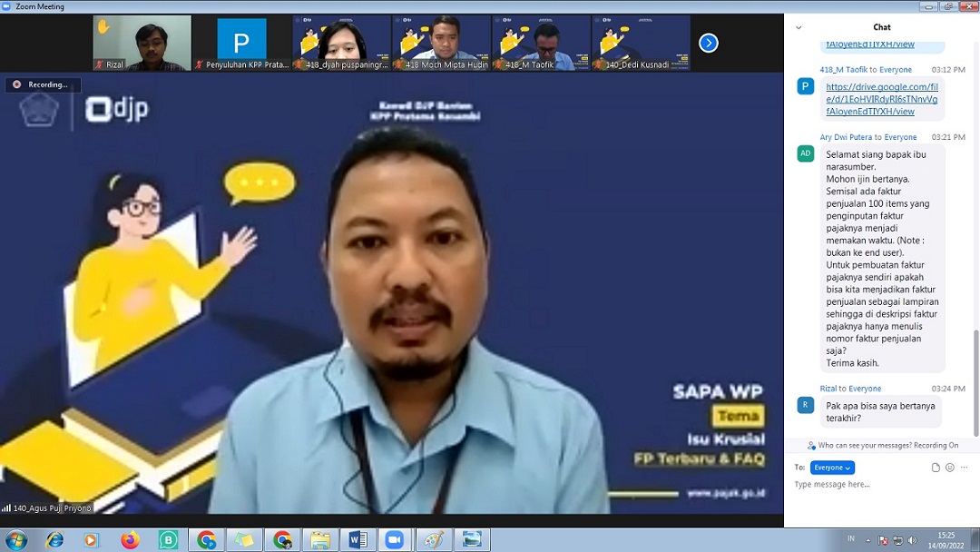
Task: Open Microsoft Word from the taskbar
Action: (358, 540)
